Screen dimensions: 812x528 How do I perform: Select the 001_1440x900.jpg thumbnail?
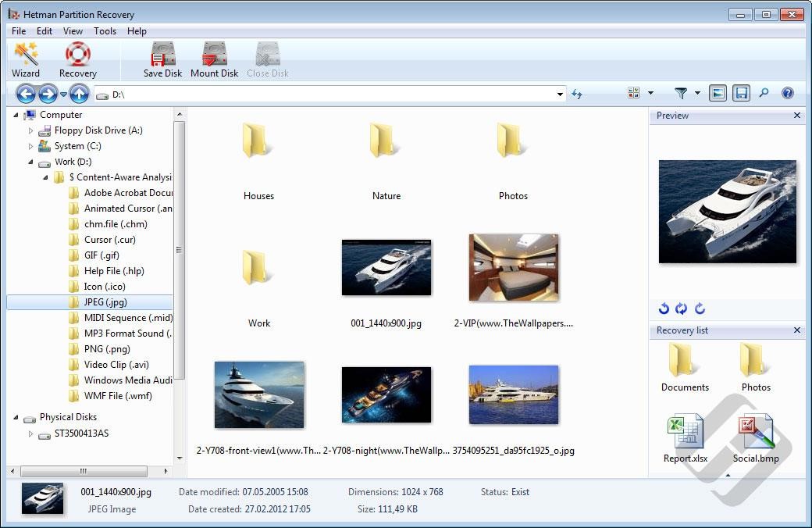tap(386, 266)
